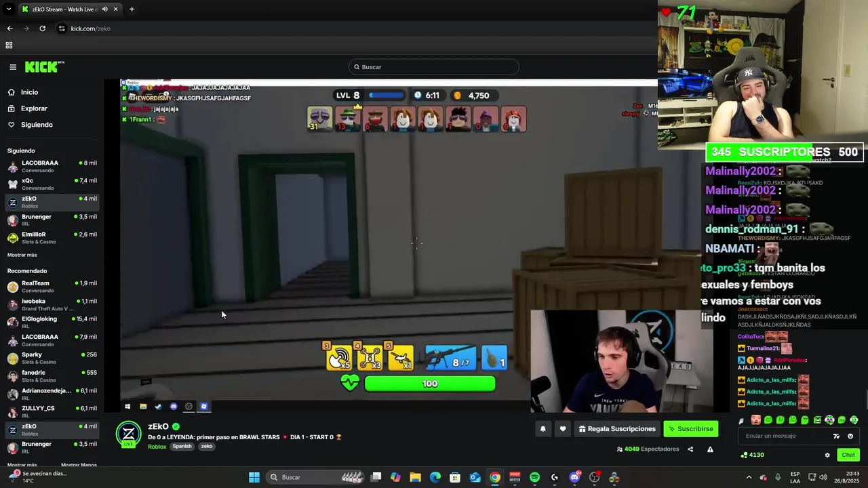The image size is (868, 488).
Task: Open the system tray microphone indicator
Action: (x=778, y=477)
